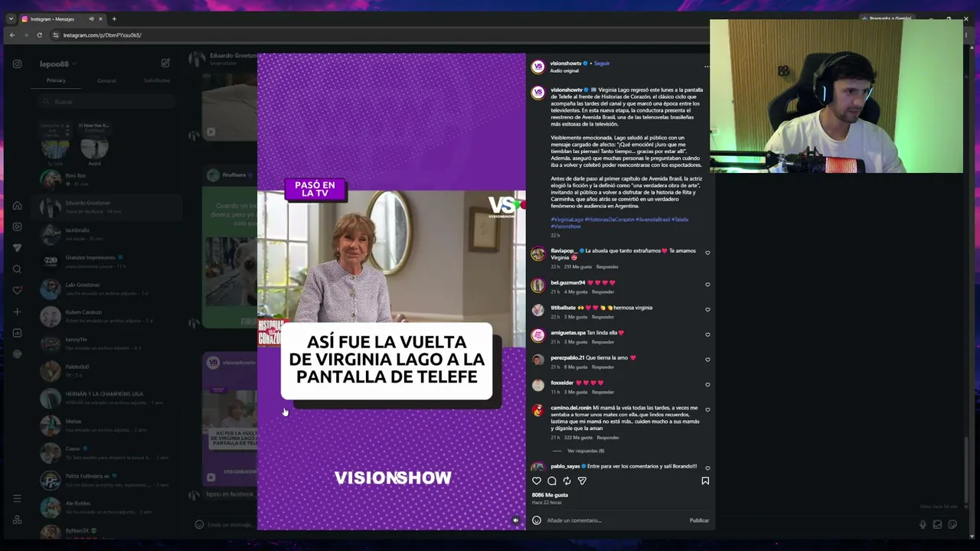The height and width of the screenshot is (551, 980).
Task: Open the kenny1tv conversation
Action: (106, 343)
